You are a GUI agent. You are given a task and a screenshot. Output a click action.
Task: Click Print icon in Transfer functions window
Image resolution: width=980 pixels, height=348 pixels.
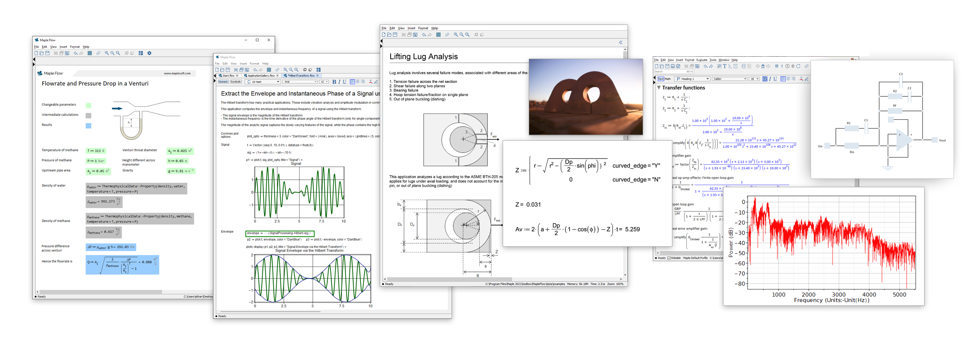[672, 66]
